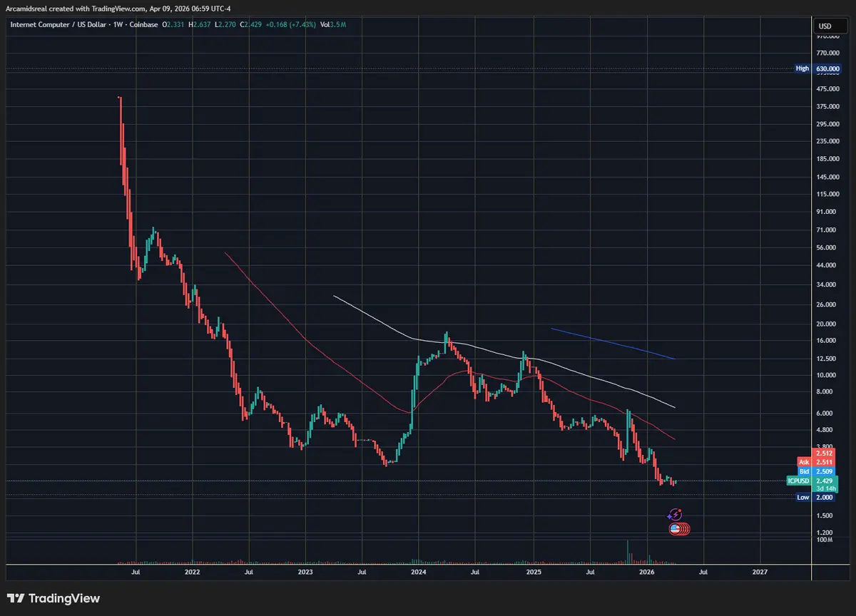Image resolution: width=856 pixels, height=616 pixels.
Task: Click the Bid 2.509 price label
Action: point(817,471)
